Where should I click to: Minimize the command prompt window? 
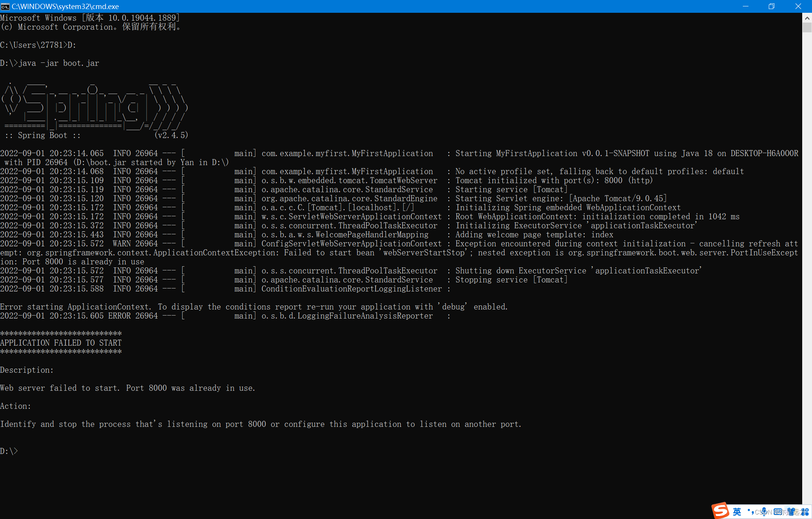point(746,6)
